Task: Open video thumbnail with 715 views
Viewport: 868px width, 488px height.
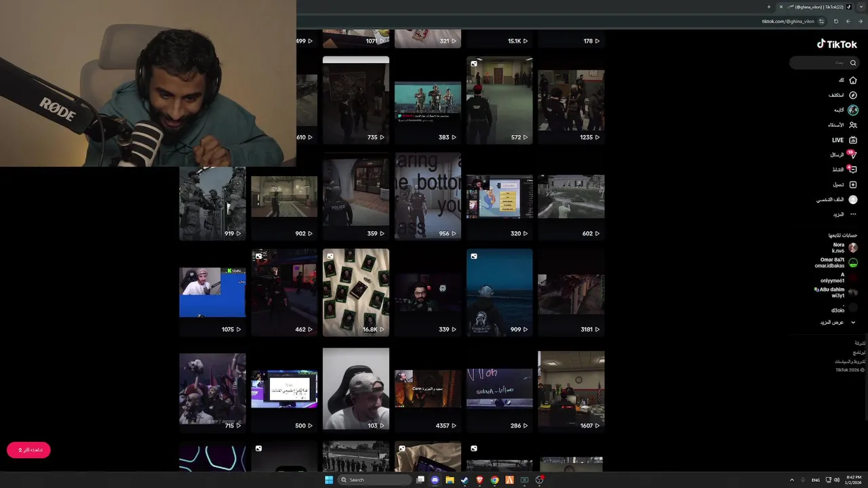Action: pos(212,388)
